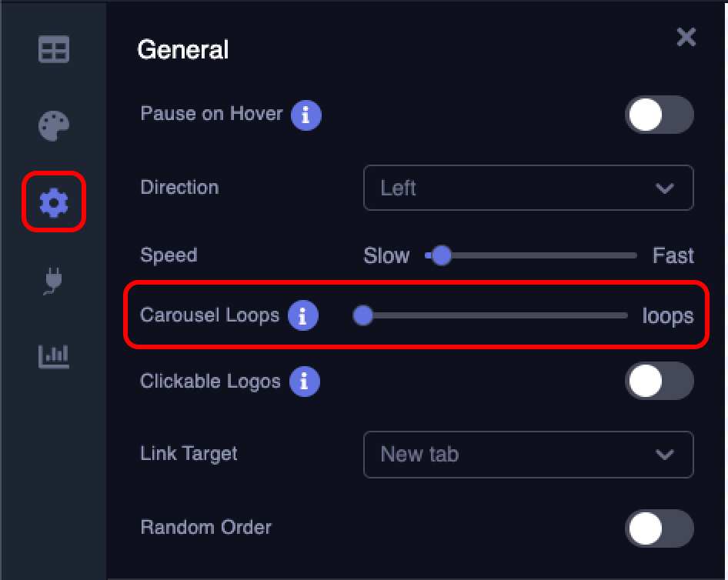The image size is (728, 580).
Task: Turn on the Random Order toggle
Action: coord(660,528)
